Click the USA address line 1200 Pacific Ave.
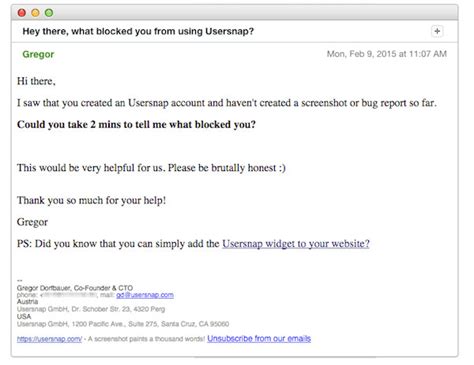 (x=123, y=324)
